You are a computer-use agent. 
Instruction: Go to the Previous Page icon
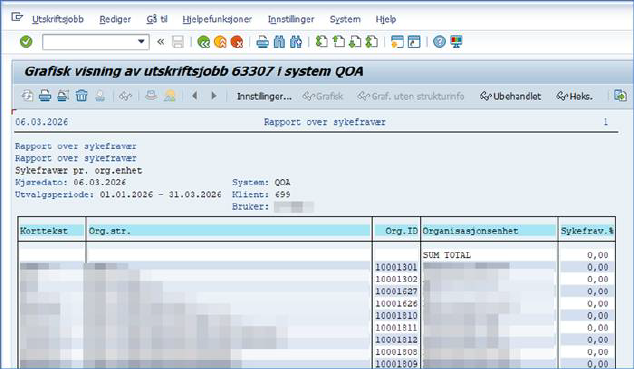(338, 42)
